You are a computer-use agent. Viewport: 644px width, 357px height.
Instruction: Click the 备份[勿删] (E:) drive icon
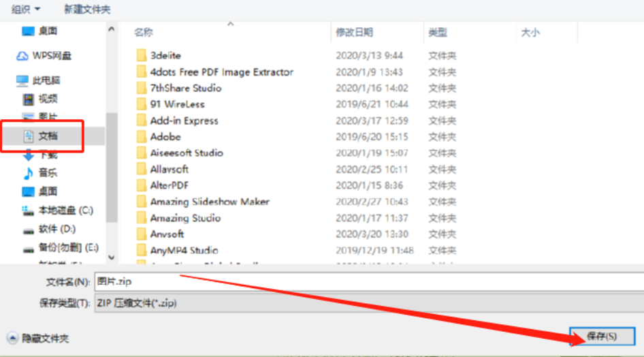click(x=28, y=247)
